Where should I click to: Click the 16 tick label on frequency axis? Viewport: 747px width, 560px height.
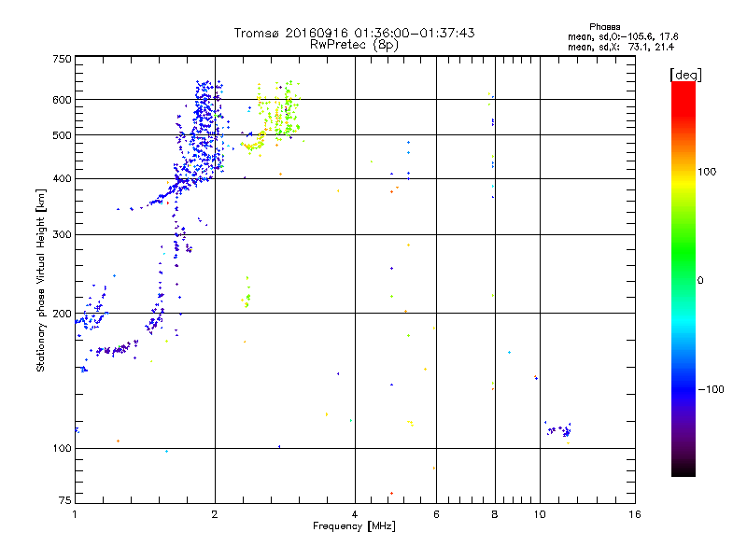(635, 514)
